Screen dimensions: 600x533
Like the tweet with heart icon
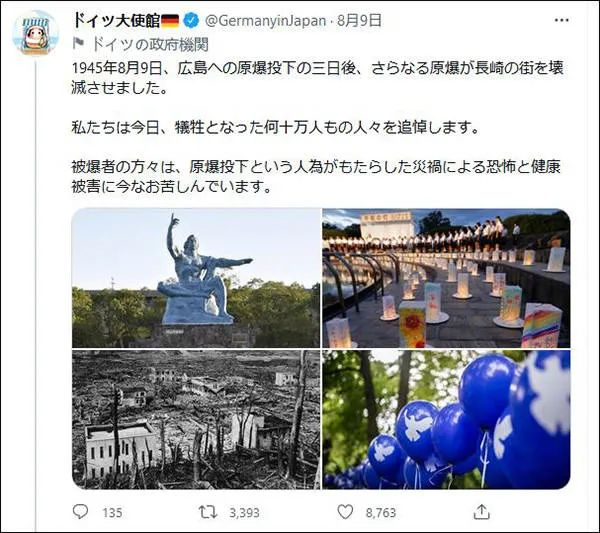(x=345, y=512)
